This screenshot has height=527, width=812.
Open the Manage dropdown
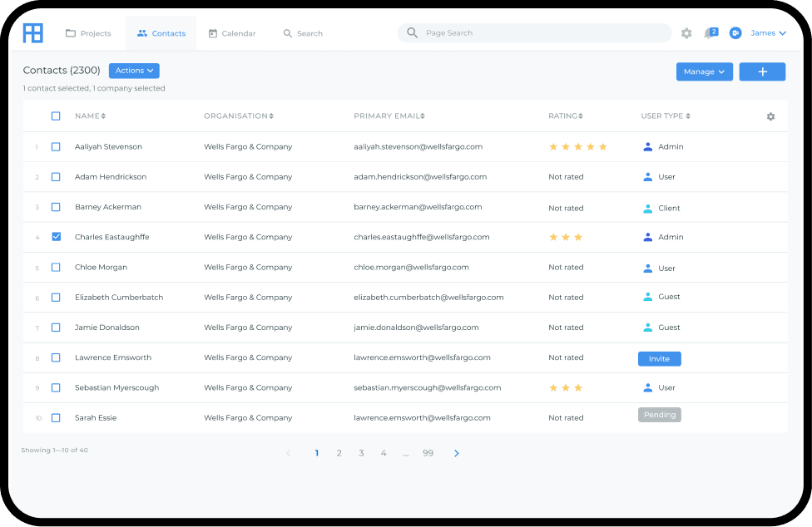click(705, 71)
